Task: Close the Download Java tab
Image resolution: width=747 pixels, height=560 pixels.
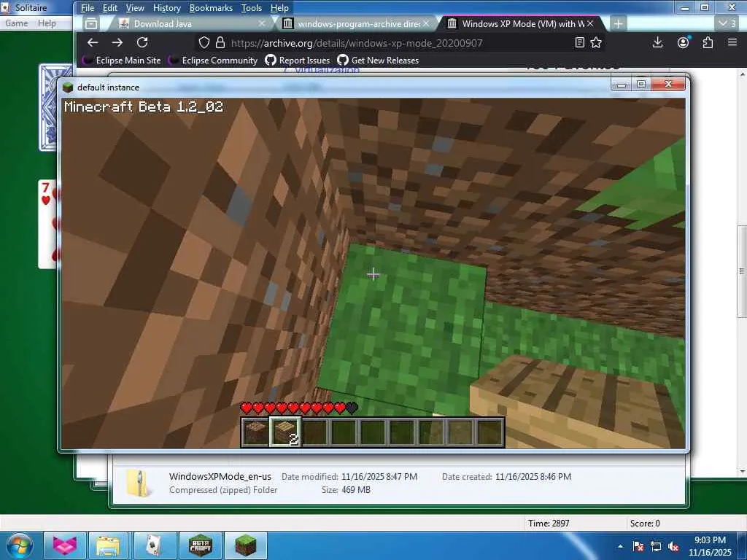Action: [262, 23]
